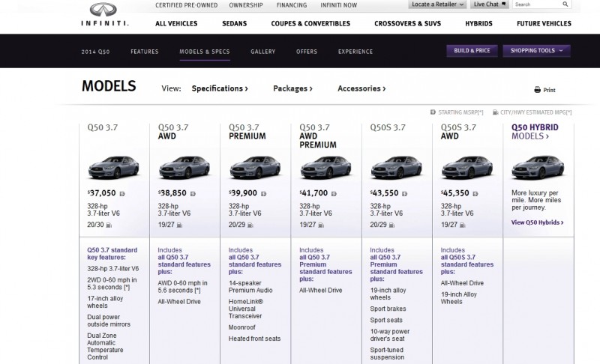Viewport: 600px width, 364px height.
Task: Click the Q50 3.7 Premium model title
Action: click(x=247, y=132)
